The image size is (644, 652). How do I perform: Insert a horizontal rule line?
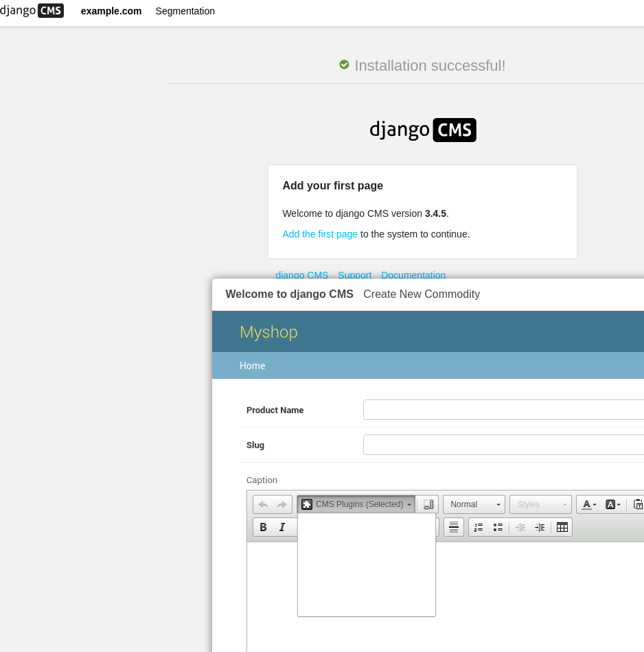pyautogui.click(x=454, y=527)
